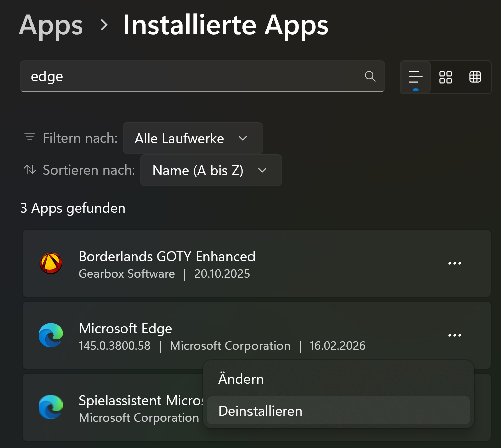Select the Borderlands GOTY Enhanced entry name
This screenshot has width=501, height=448.
click(x=167, y=257)
